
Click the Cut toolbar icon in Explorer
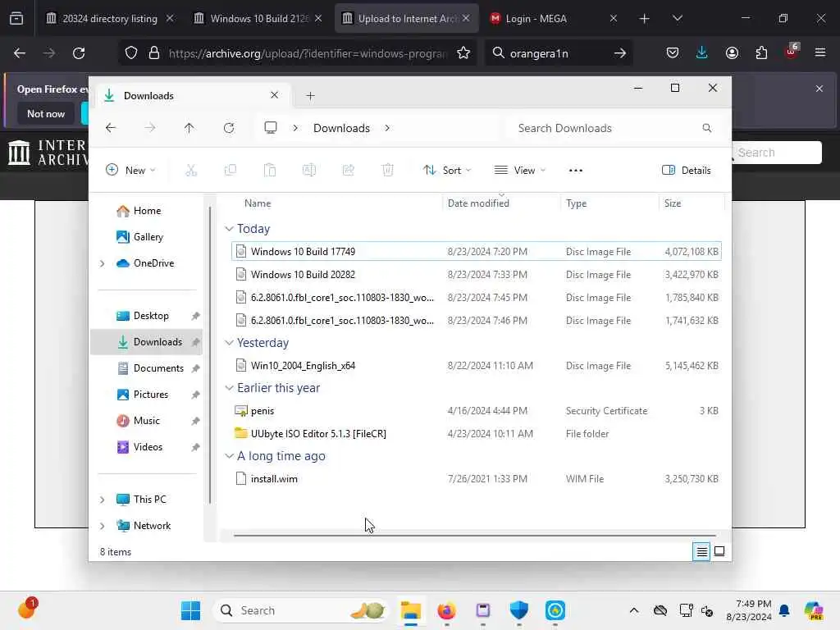[x=190, y=171]
